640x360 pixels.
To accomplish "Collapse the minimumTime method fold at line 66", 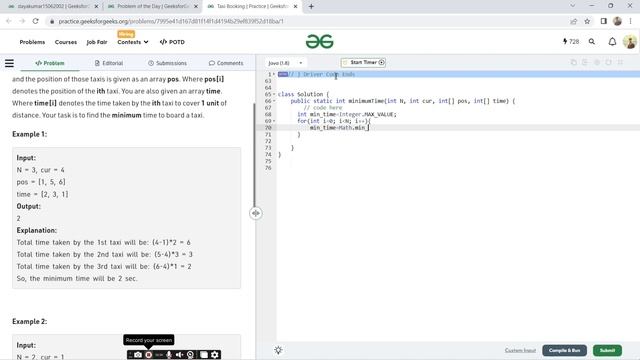I will (274, 101).
